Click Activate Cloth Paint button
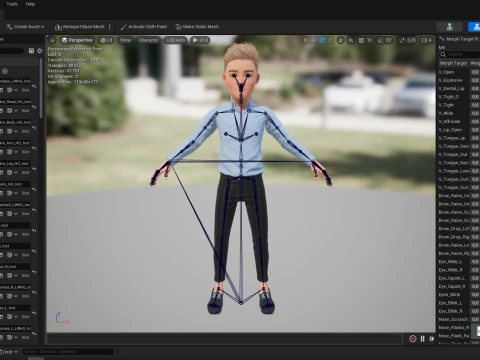 (x=144, y=27)
